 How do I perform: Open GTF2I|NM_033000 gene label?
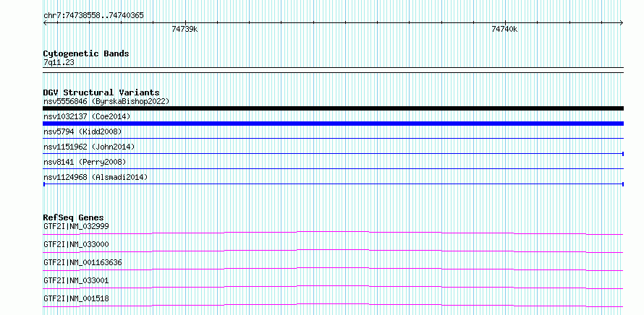[76, 244]
